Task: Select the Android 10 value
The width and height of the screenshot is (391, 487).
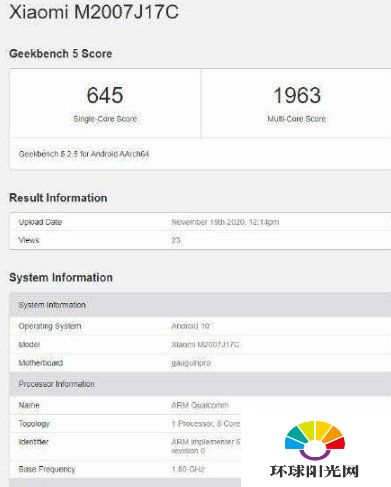Action: pyautogui.click(x=190, y=326)
